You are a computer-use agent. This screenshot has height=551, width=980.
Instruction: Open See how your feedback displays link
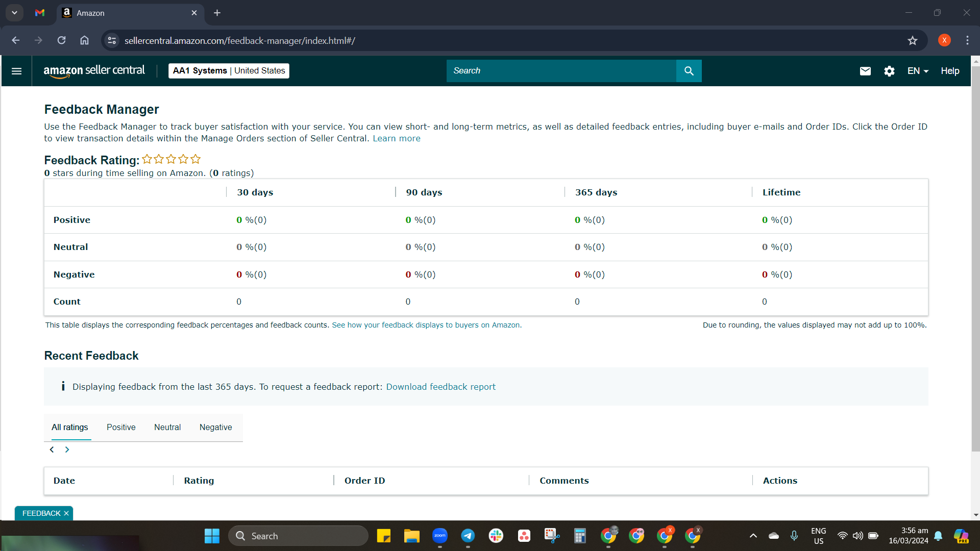pyautogui.click(x=427, y=325)
